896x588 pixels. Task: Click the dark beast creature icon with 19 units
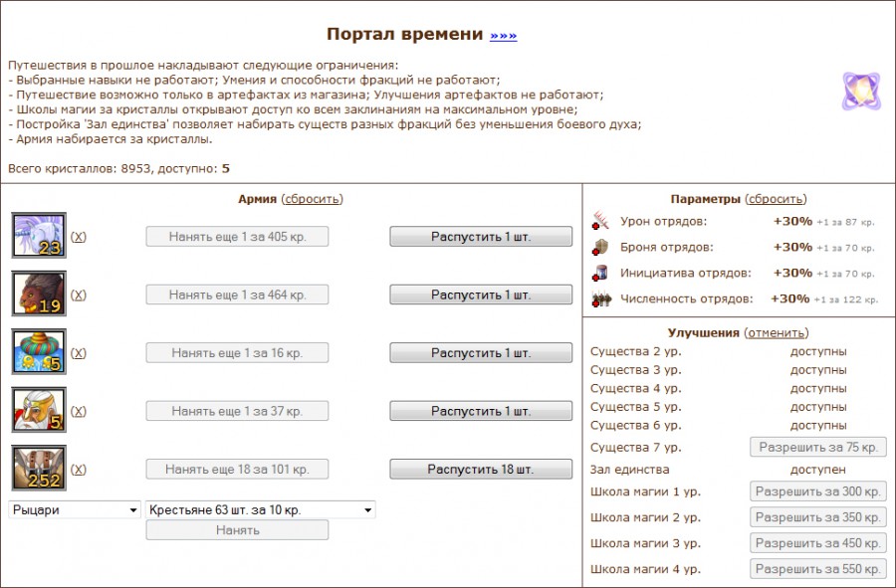[39, 294]
